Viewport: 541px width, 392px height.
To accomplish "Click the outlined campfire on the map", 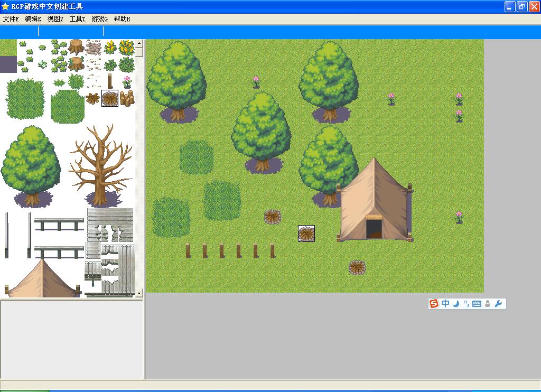I will pos(306,234).
